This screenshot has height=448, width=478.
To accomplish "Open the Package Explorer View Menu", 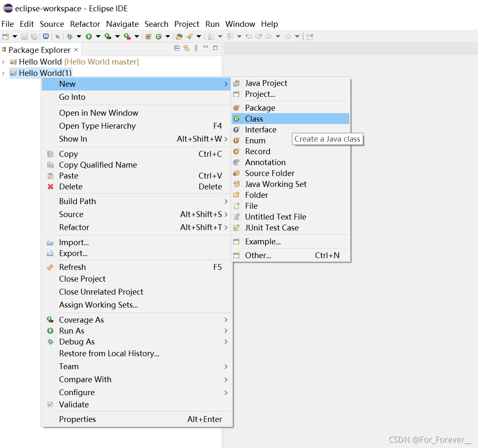I will 196,48.
